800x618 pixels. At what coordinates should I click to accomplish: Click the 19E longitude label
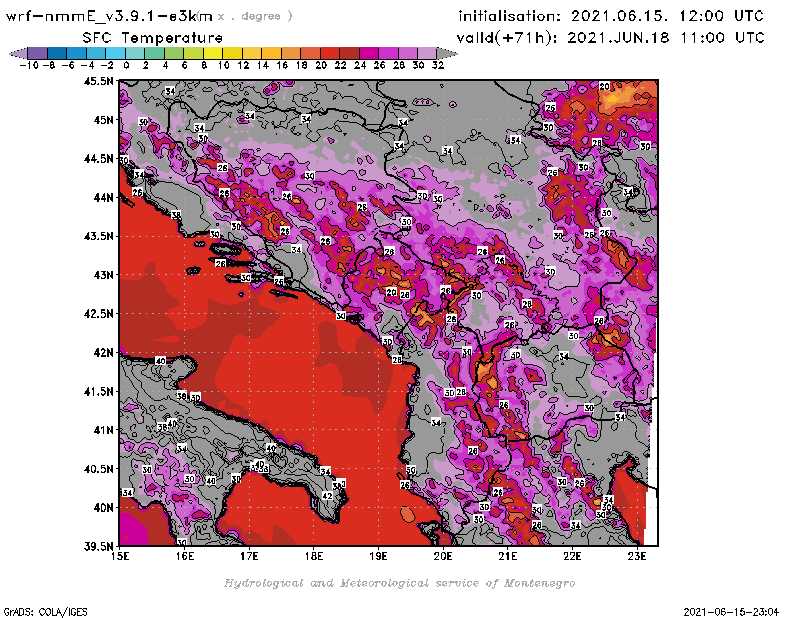[378, 556]
